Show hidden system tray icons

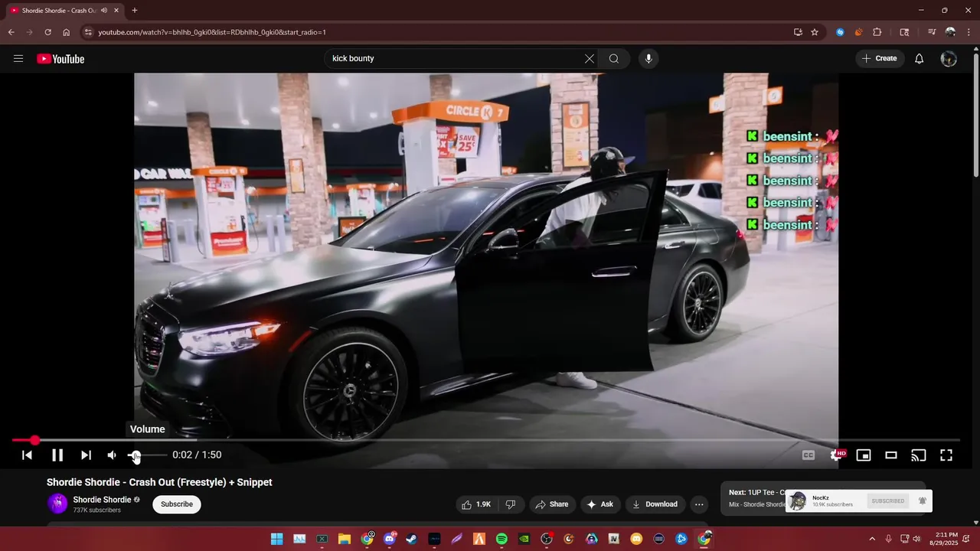(x=871, y=539)
